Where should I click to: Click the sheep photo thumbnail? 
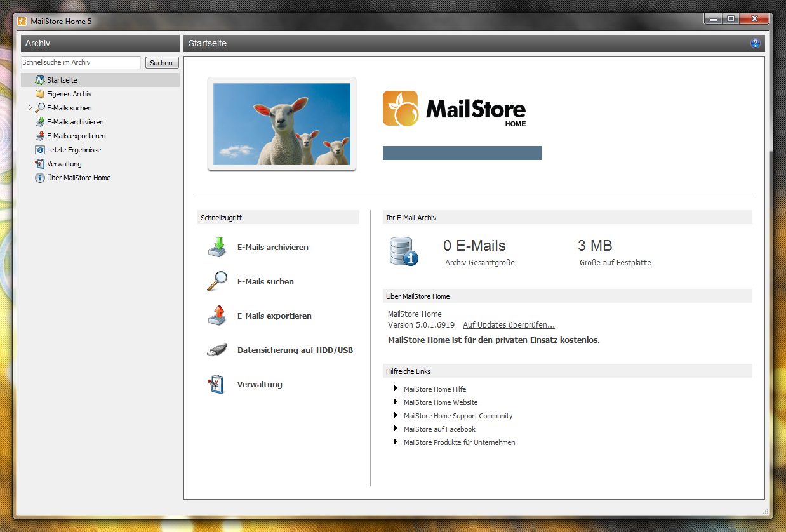pyautogui.click(x=282, y=124)
